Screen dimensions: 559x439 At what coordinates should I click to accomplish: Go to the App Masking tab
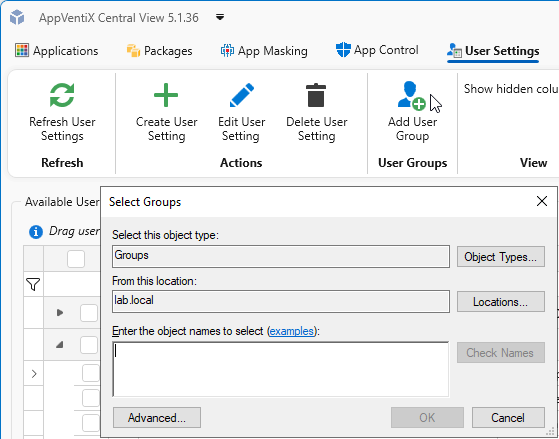click(x=264, y=51)
